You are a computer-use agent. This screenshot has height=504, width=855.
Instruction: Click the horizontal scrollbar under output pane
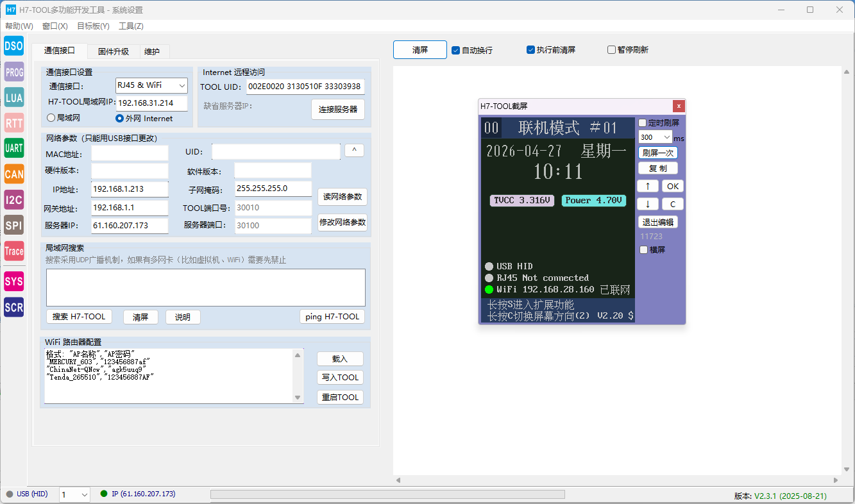(x=616, y=480)
